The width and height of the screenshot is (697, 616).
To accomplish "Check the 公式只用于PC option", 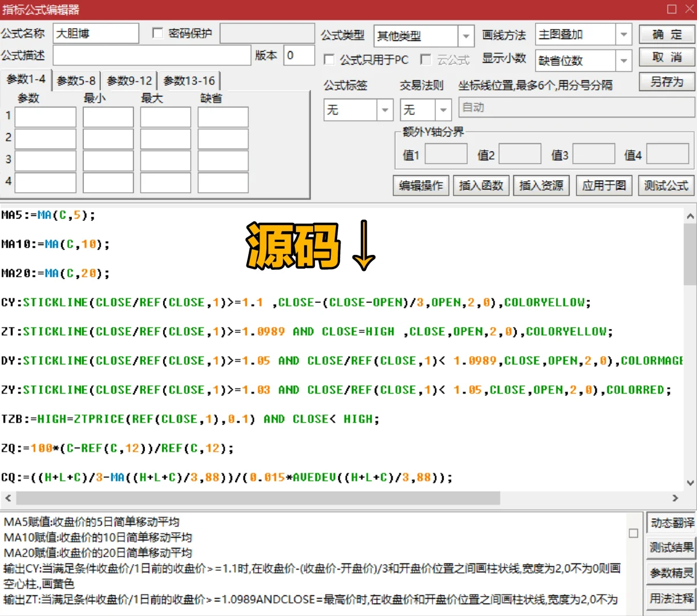I will [x=329, y=59].
